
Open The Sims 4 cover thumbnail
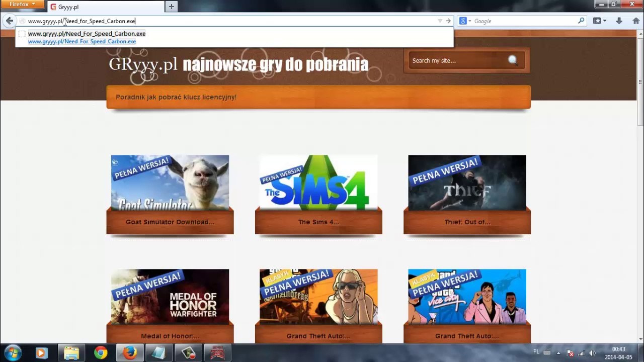(318, 183)
